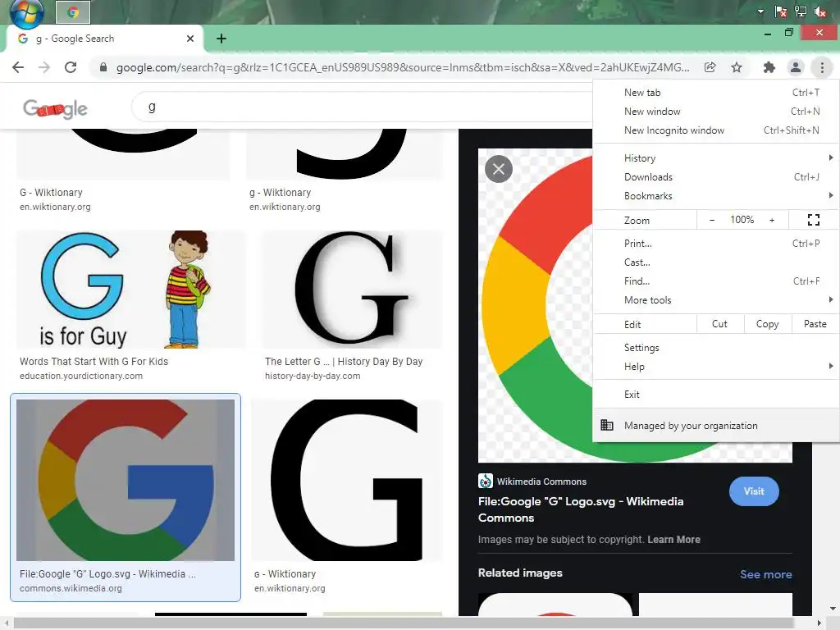Click the Managed by your organization icon
The height and width of the screenshot is (630, 840).
[607, 426]
